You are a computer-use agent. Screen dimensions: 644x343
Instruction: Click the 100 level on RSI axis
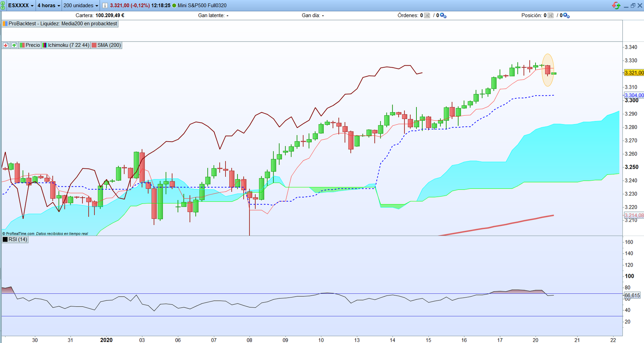coord(630,276)
